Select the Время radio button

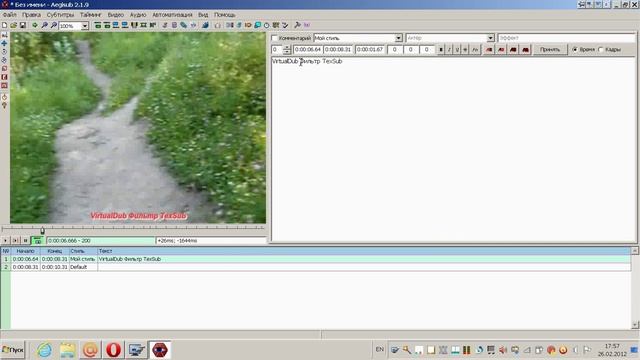(575, 49)
